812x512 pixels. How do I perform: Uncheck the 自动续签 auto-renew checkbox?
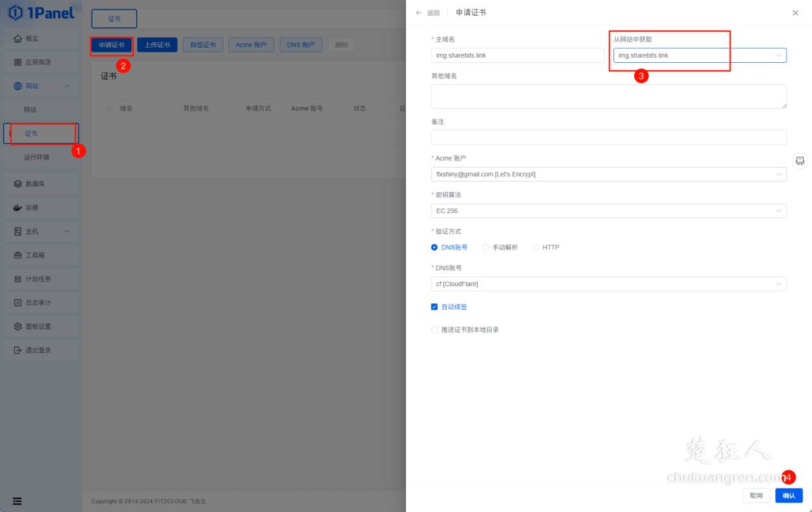[x=435, y=306]
